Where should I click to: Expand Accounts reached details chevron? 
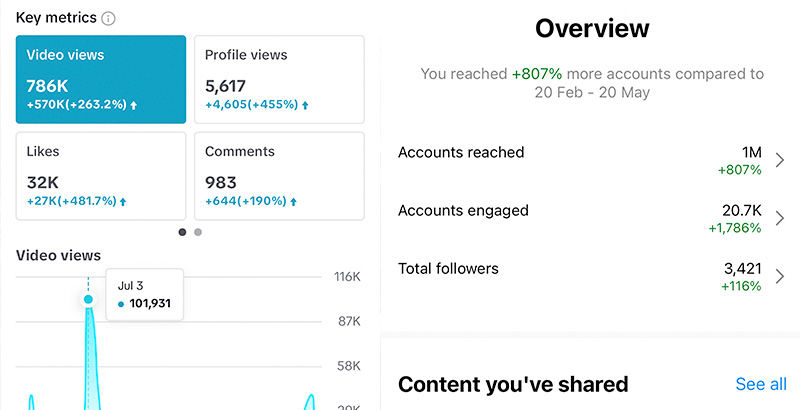pos(780,160)
